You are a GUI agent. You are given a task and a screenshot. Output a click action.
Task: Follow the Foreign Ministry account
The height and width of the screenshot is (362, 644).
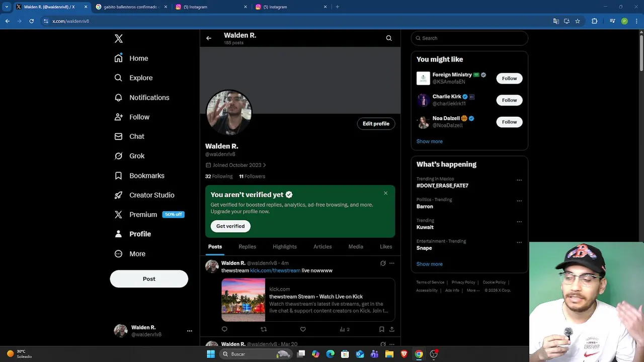[x=509, y=78]
